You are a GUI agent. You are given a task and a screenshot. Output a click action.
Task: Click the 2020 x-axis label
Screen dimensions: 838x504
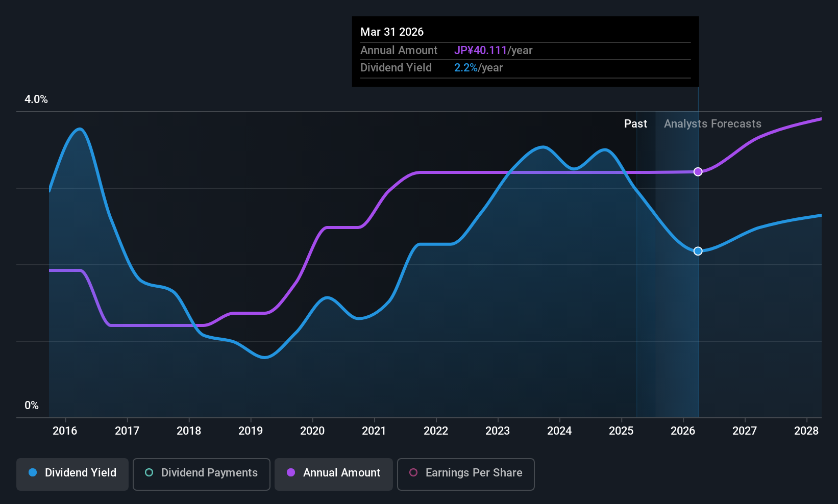312,431
